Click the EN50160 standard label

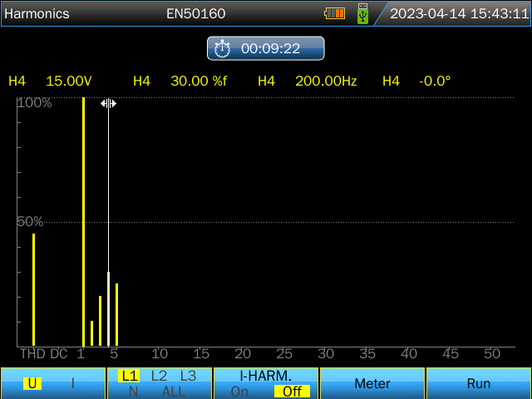(x=195, y=14)
